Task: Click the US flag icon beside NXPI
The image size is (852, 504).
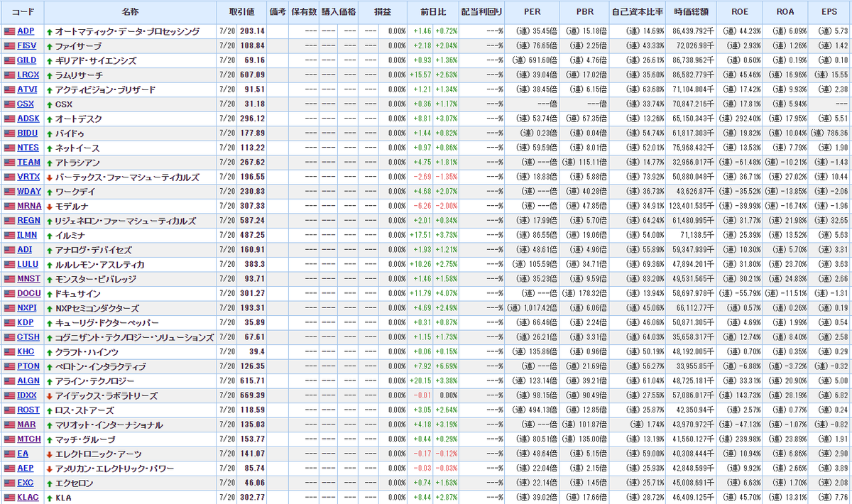Action: 9,308
